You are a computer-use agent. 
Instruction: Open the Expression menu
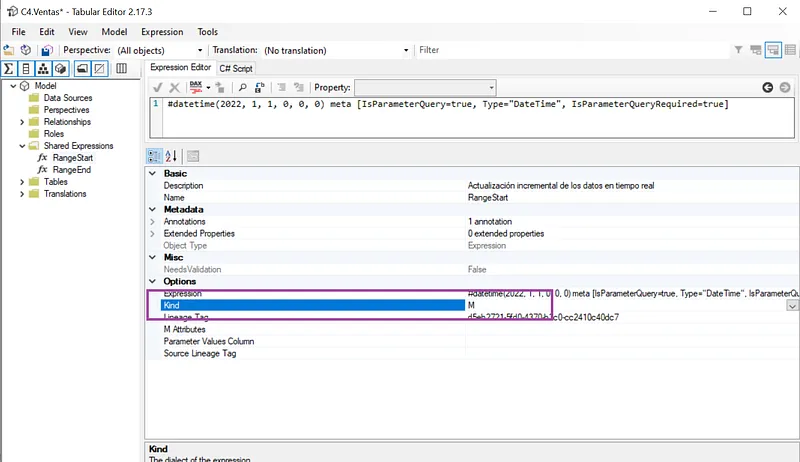[162, 32]
